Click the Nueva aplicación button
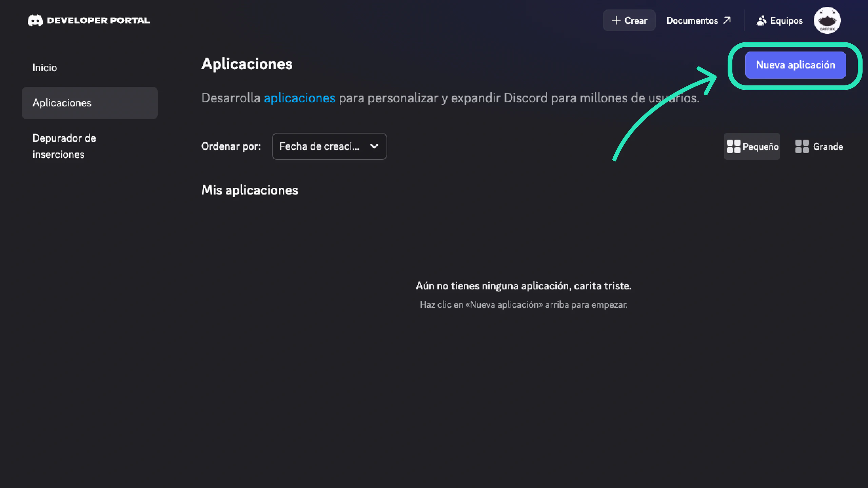Viewport: 868px width, 488px height. tap(795, 65)
